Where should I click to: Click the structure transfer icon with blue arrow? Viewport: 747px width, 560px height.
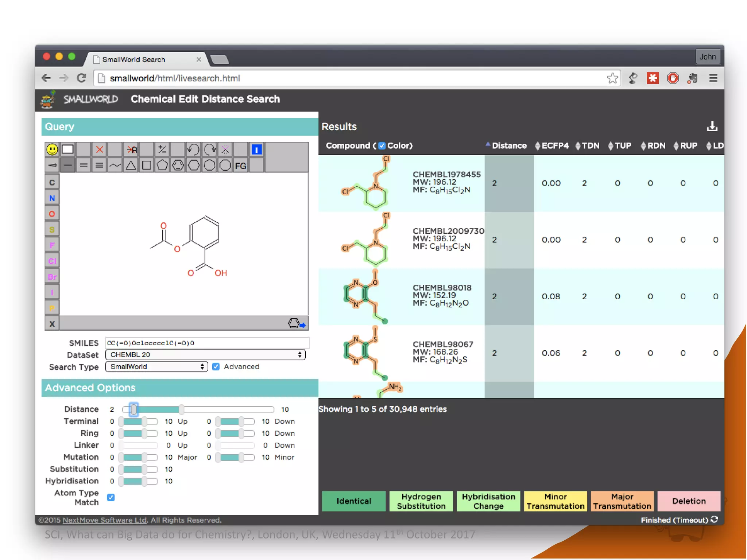pyautogui.click(x=297, y=323)
